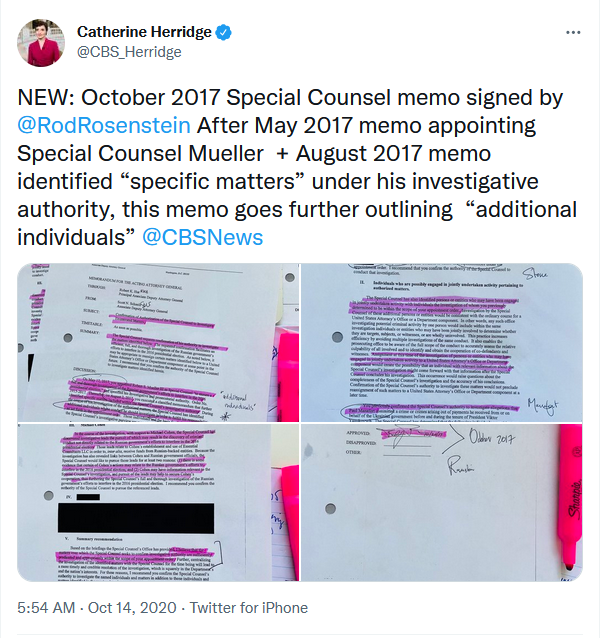
Task: Click the black redaction box in memo
Action: (x=136, y=518)
